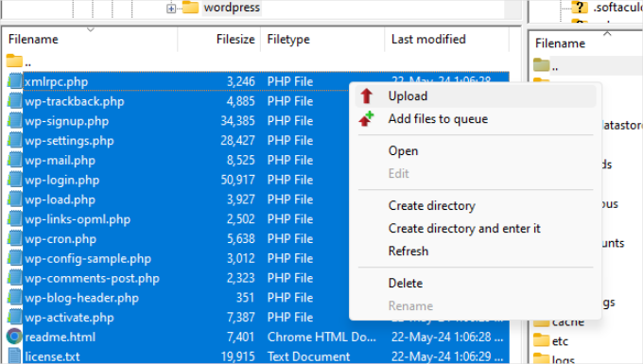Click the Add to queue arrow icon
Screen dimensions: 643x364
coord(366,119)
